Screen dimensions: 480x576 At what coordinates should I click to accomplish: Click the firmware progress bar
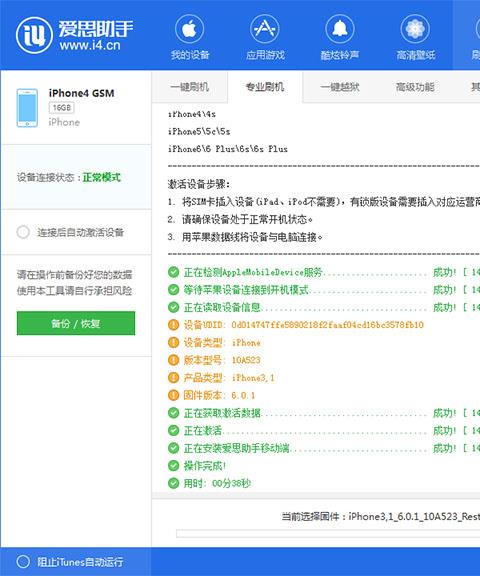click(328, 534)
